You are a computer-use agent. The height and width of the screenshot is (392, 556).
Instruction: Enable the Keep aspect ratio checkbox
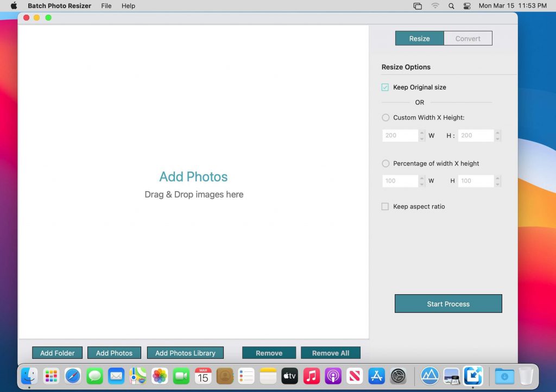coord(386,206)
